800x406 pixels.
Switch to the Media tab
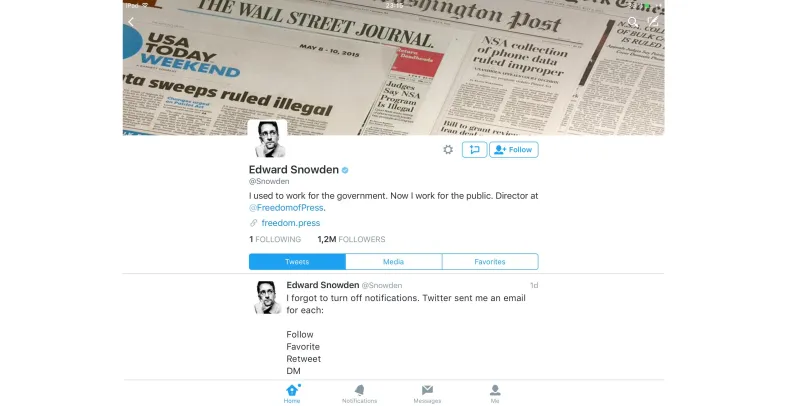point(393,262)
